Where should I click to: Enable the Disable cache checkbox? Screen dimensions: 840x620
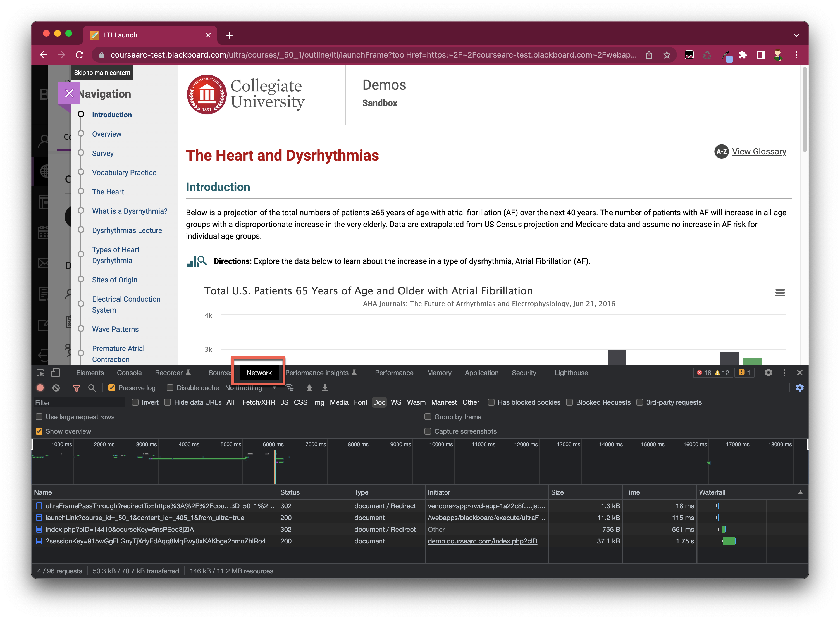coord(170,388)
